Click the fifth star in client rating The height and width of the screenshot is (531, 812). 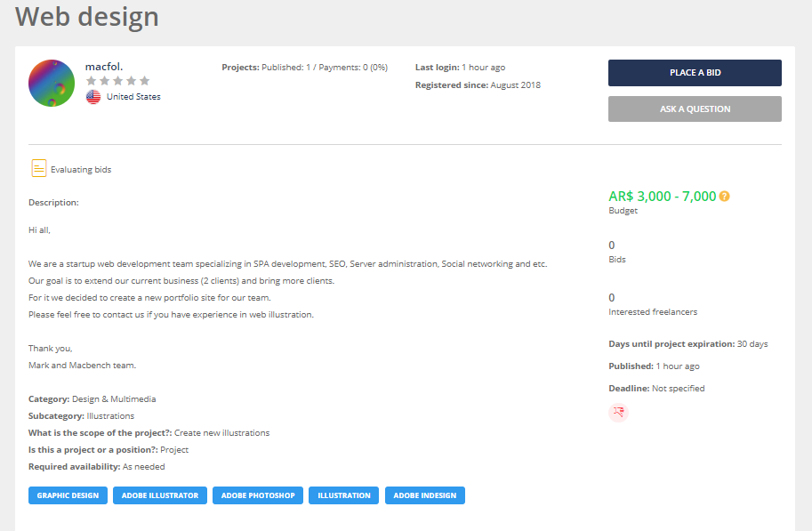pyautogui.click(x=145, y=81)
